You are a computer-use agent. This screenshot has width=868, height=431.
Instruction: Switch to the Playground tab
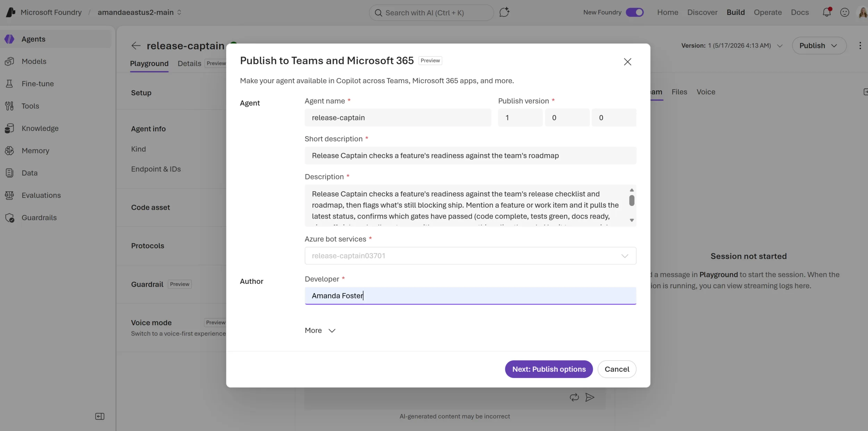click(149, 64)
